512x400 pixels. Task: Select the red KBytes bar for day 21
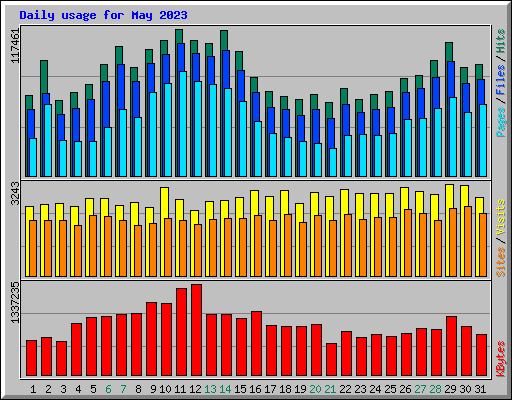(331, 360)
